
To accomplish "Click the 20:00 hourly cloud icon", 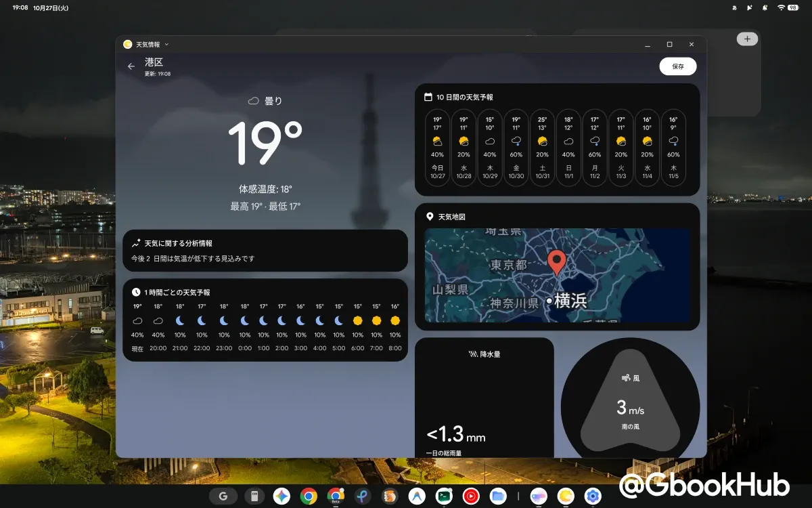I will point(158,320).
